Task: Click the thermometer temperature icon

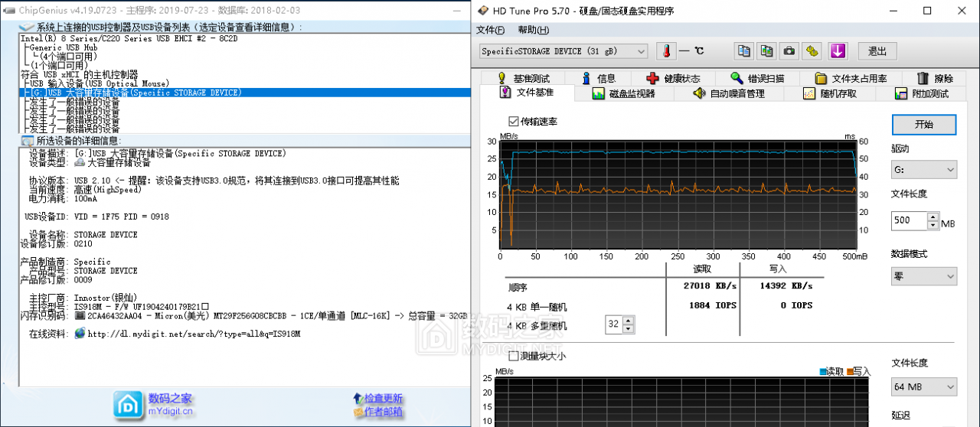Action: (666, 51)
